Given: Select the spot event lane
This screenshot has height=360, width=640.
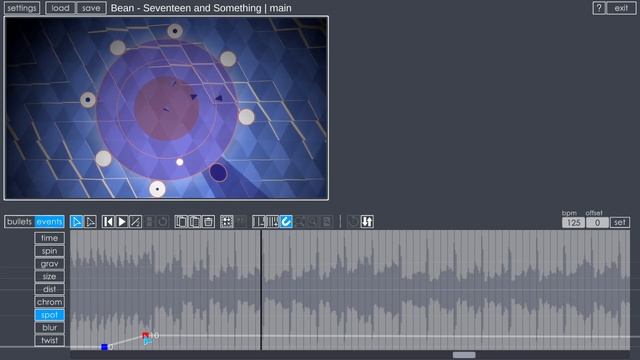Looking at the screenshot, I should pos(49,315).
